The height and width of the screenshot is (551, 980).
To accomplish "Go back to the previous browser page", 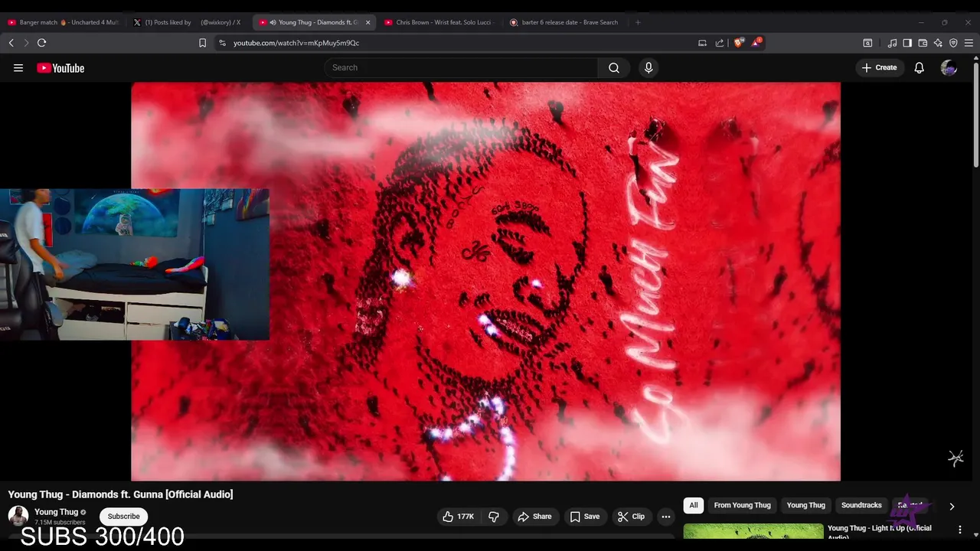I will [11, 43].
